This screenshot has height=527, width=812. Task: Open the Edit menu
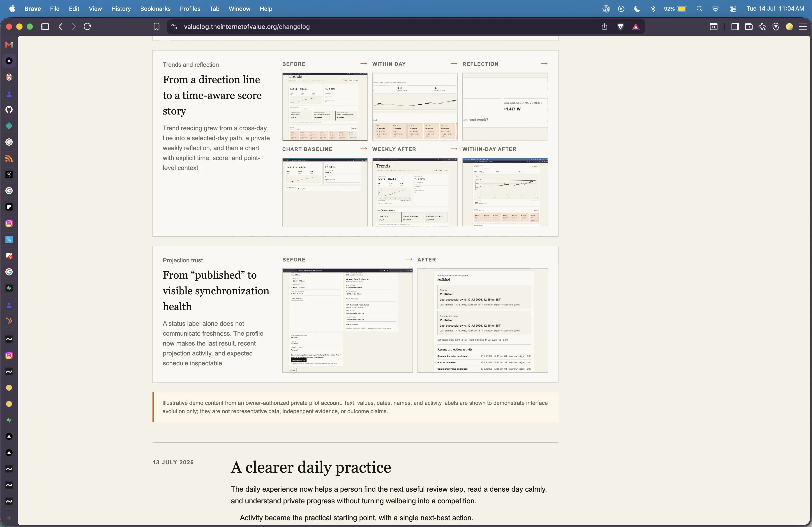pyautogui.click(x=74, y=9)
